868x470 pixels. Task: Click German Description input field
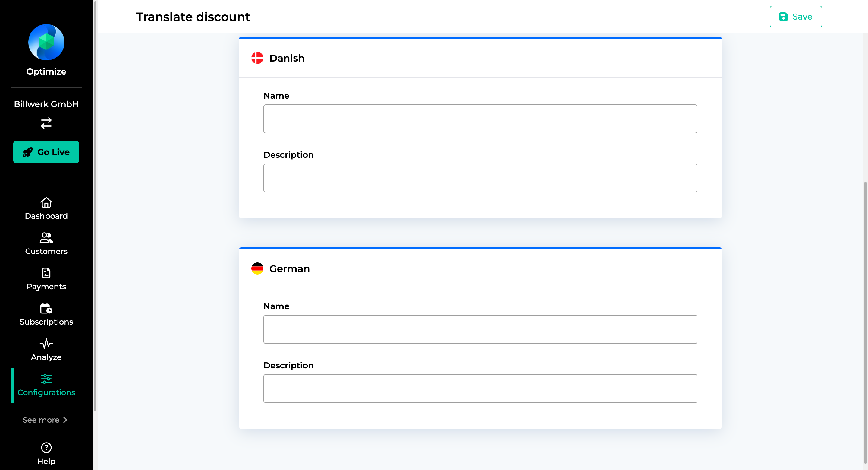click(x=480, y=388)
